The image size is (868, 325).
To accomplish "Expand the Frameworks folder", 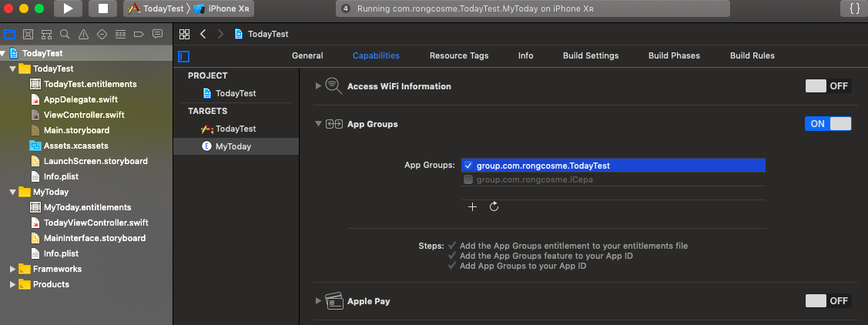I will tap(12, 269).
